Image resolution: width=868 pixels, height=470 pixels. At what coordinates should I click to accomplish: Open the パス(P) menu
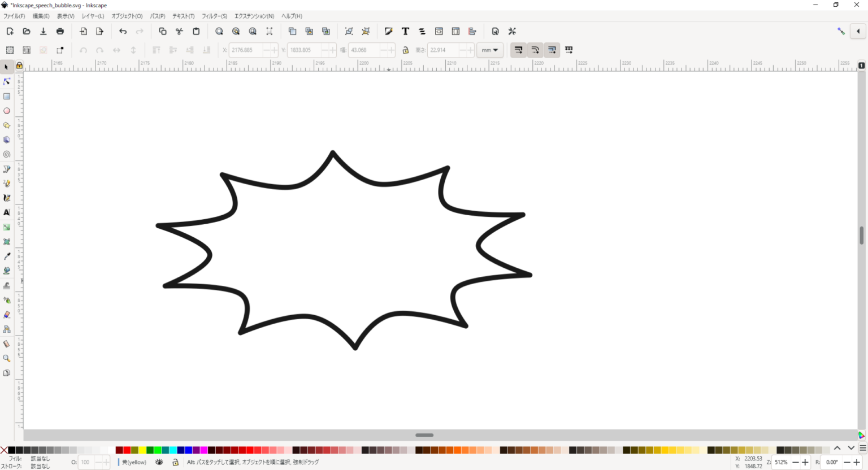158,16
